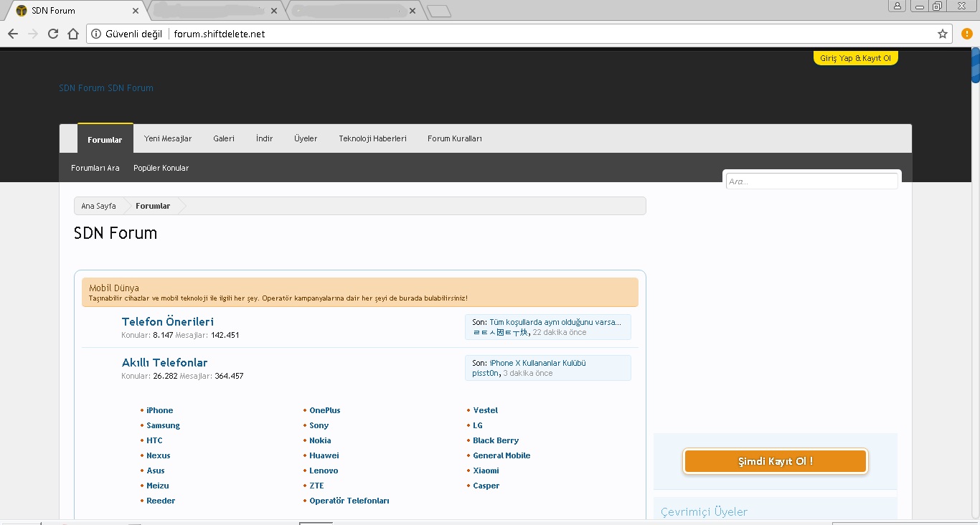Go to Teknoloji Haberleri
The width and height of the screenshot is (980, 525).
(373, 138)
